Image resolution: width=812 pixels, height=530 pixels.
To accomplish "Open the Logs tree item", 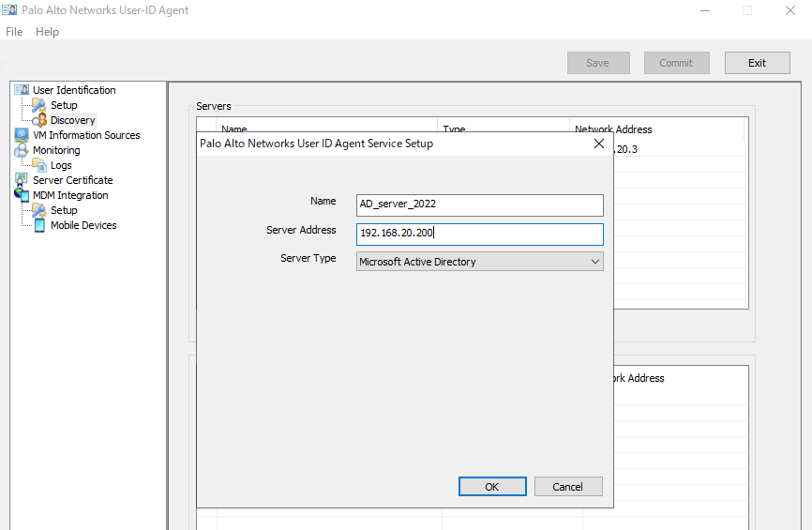I will click(x=61, y=165).
